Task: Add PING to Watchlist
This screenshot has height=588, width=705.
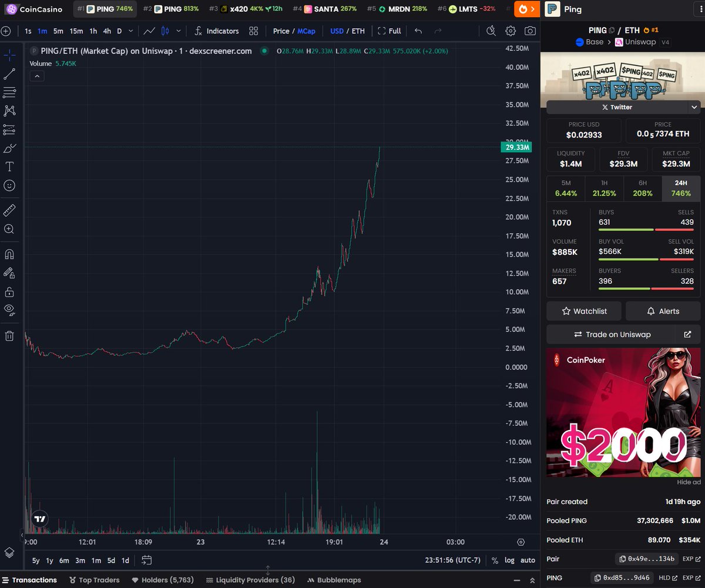Action: (x=584, y=311)
